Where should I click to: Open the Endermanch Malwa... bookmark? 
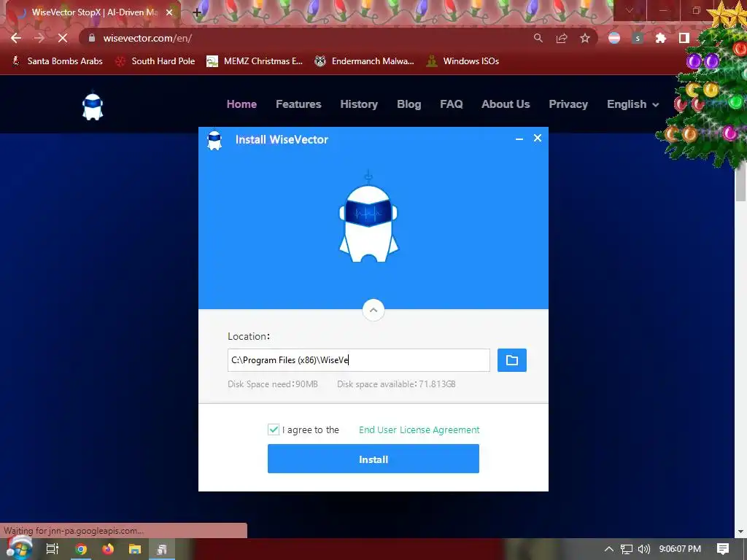tap(365, 61)
